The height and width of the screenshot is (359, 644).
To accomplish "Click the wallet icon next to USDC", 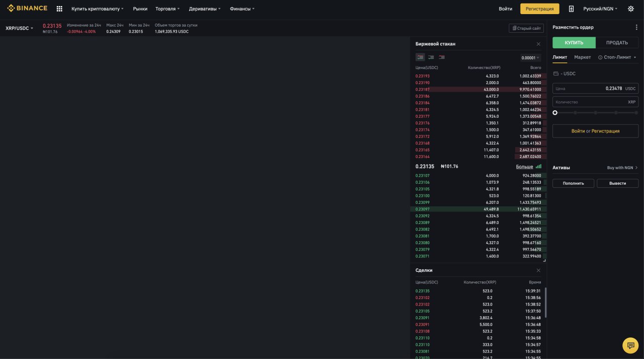I will click(555, 74).
